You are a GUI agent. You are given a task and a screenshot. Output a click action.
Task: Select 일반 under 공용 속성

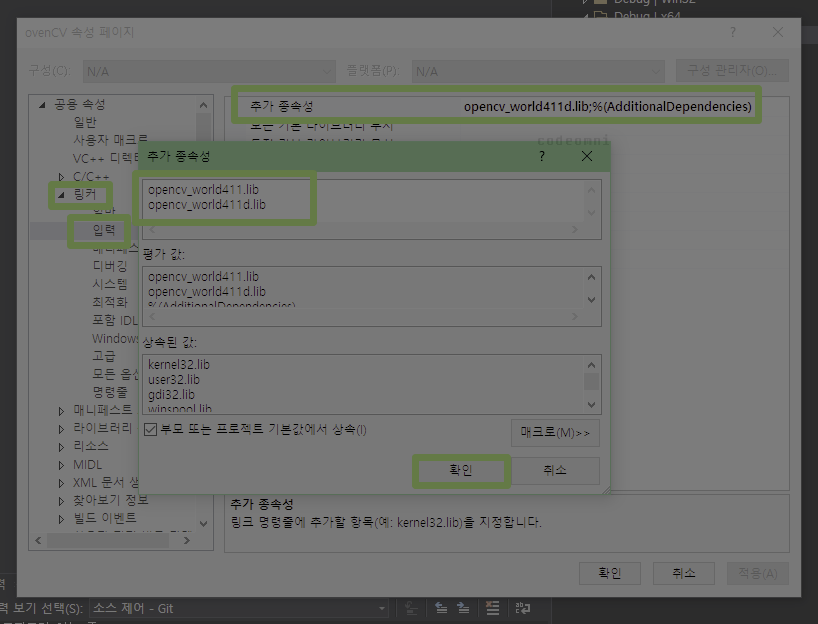[85, 122]
